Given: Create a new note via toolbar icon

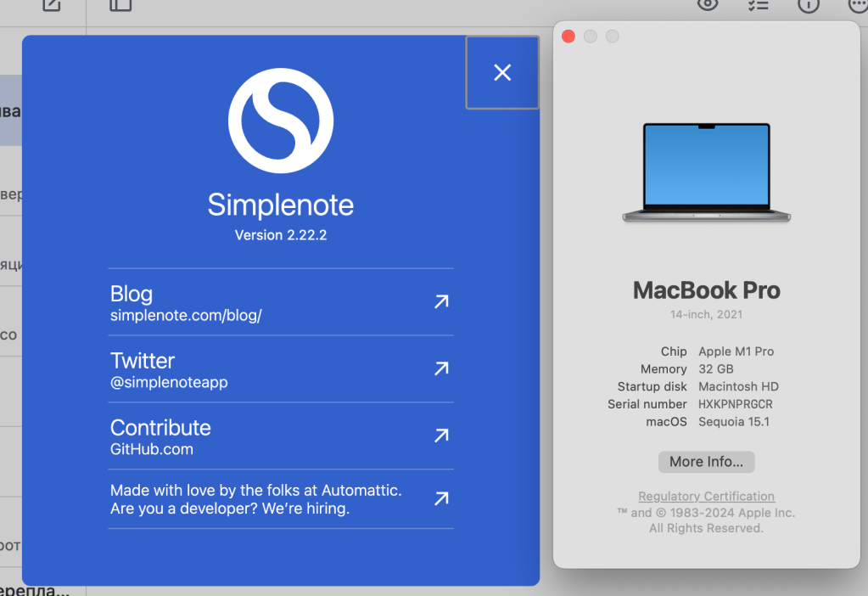Looking at the screenshot, I should coord(52,4).
